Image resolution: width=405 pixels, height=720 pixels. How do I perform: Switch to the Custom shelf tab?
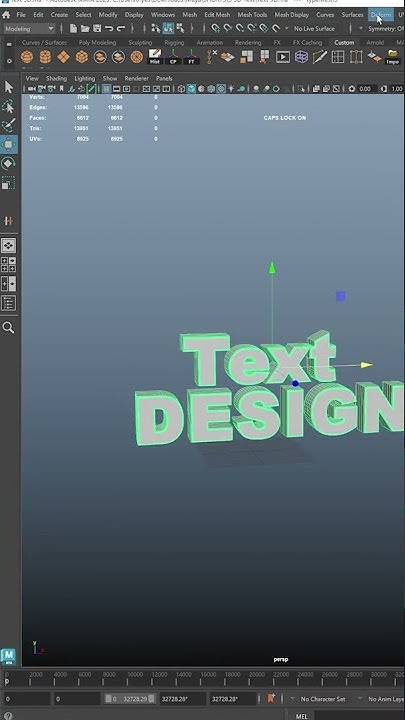[344, 42]
